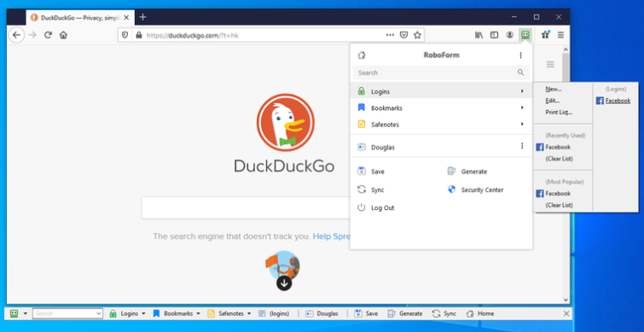This screenshot has width=644, height=332.
Task: Bookmark this page with star icon
Action: coord(417,35)
